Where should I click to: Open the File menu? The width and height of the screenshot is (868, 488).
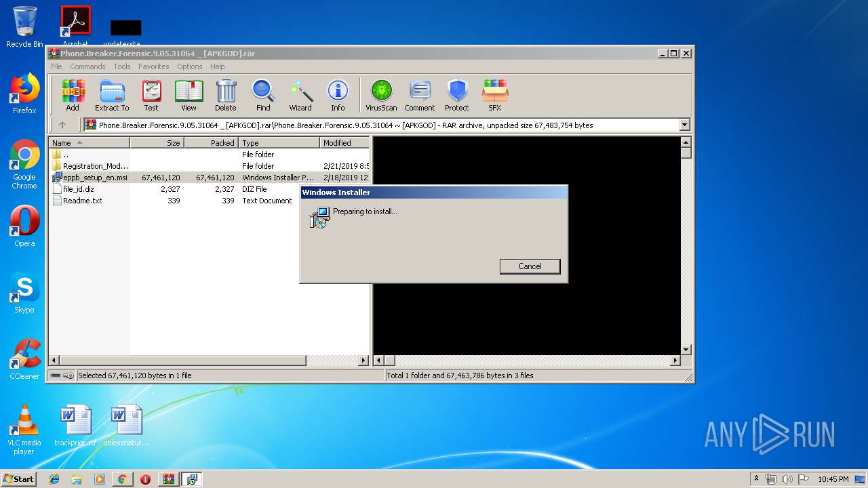coord(56,66)
